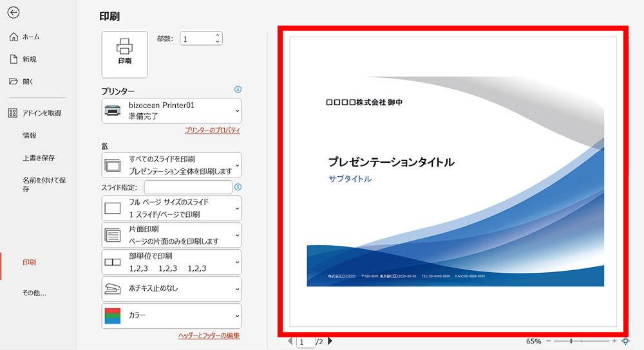
Task: Click the slide print preview
Action: [453, 181]
